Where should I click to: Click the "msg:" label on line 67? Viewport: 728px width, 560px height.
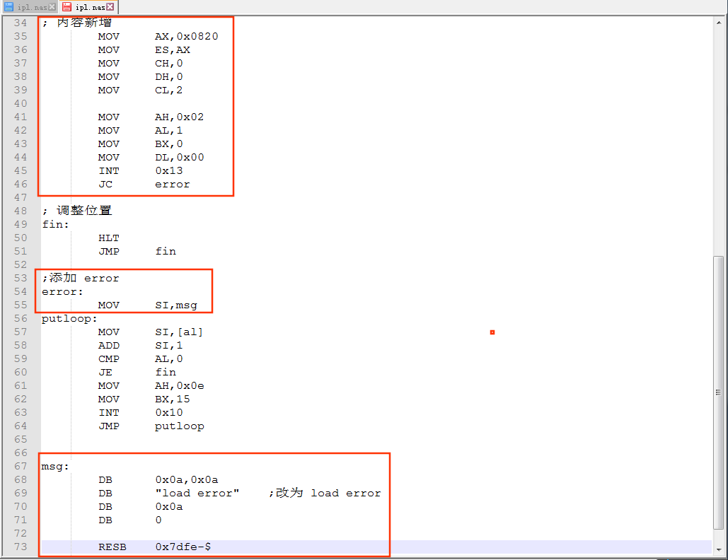(55, 467)
